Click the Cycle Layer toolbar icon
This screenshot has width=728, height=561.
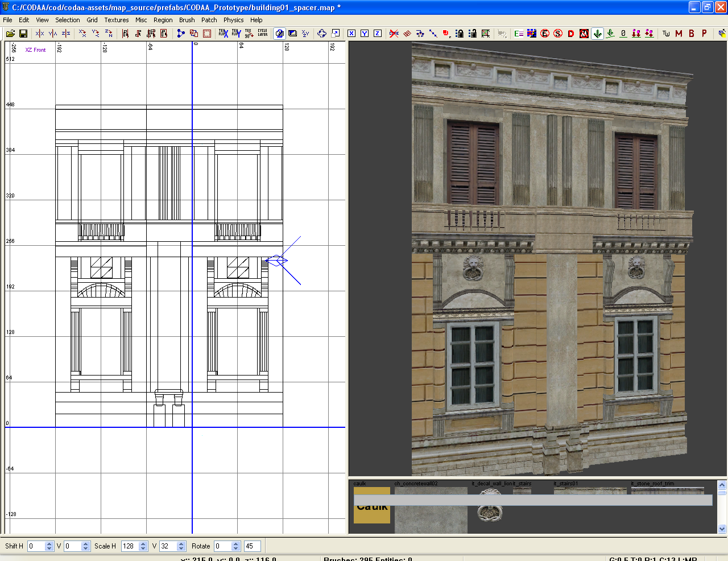[x=262, y=34]
